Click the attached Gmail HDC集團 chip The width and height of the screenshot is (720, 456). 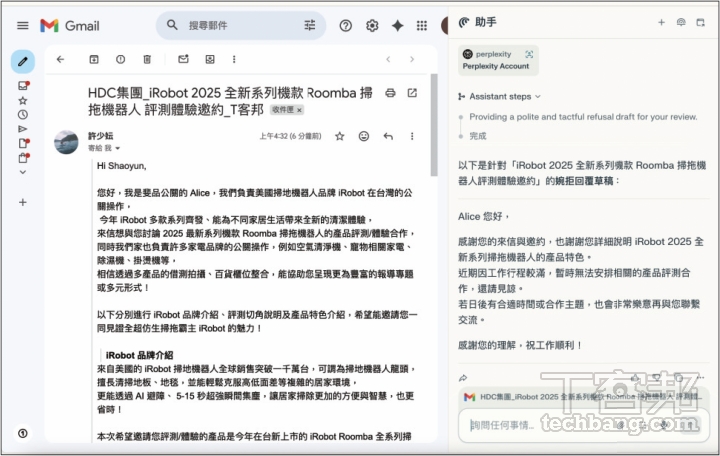583,397
